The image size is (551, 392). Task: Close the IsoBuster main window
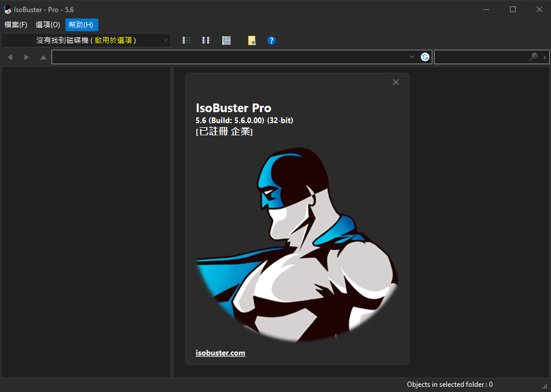pos(539,9)
